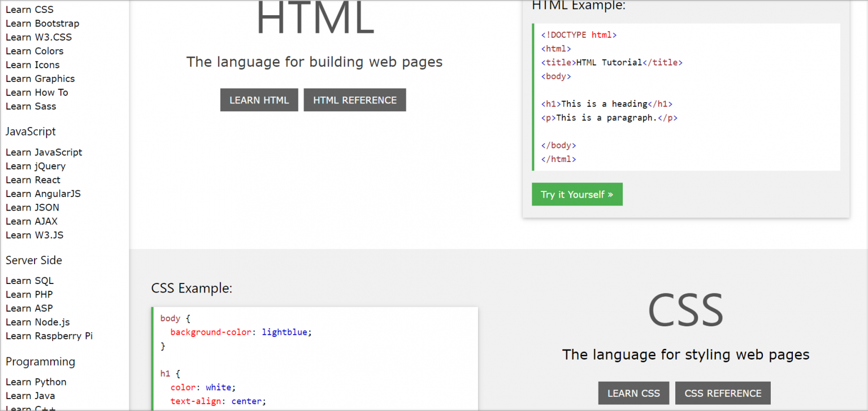The image size is (868, 411).
Task: Click the Learn Sass link
Action: point(31,106)
